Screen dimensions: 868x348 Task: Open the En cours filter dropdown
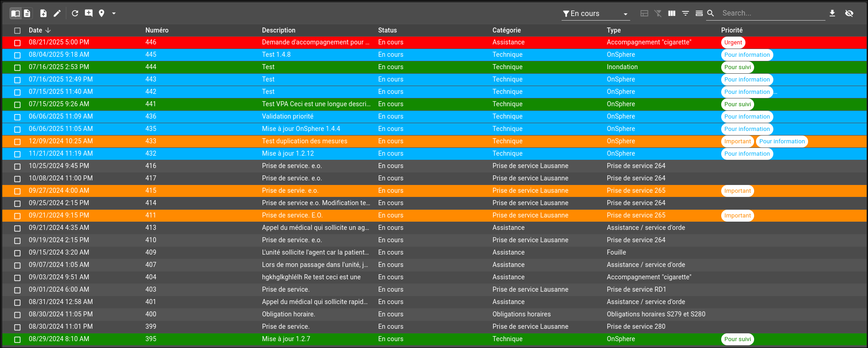[x=595, y=14]
